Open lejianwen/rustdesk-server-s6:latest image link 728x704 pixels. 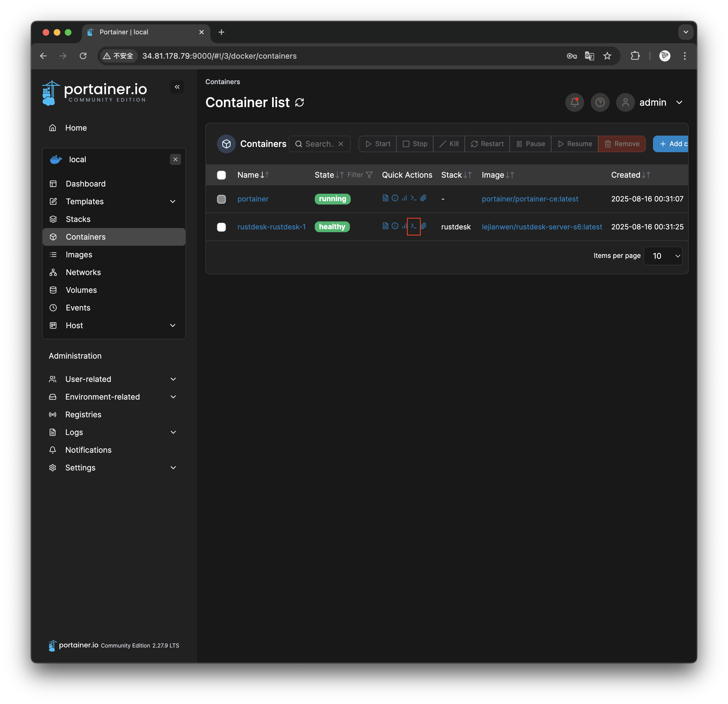click(x=541, y=227)
